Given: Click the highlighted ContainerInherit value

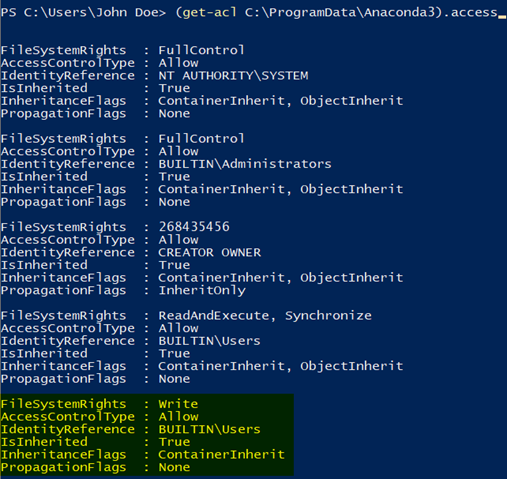Looking at the screenshot, I should [x=222, y=455].
